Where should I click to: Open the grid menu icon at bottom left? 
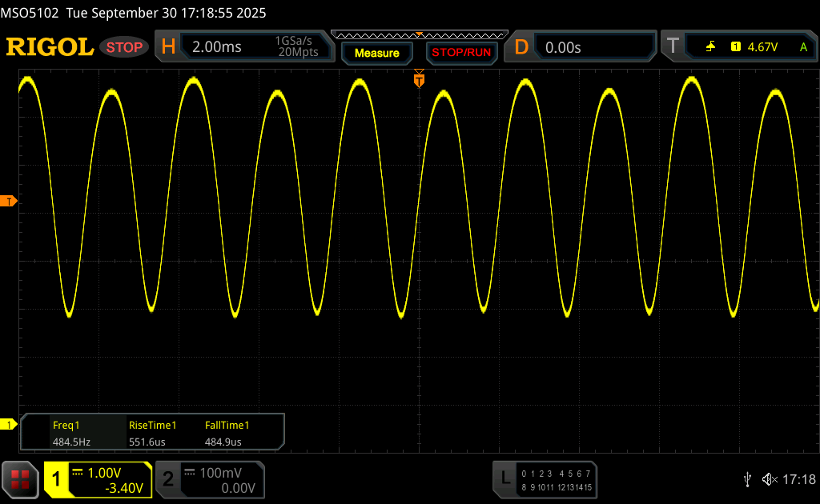click(20, 479)
